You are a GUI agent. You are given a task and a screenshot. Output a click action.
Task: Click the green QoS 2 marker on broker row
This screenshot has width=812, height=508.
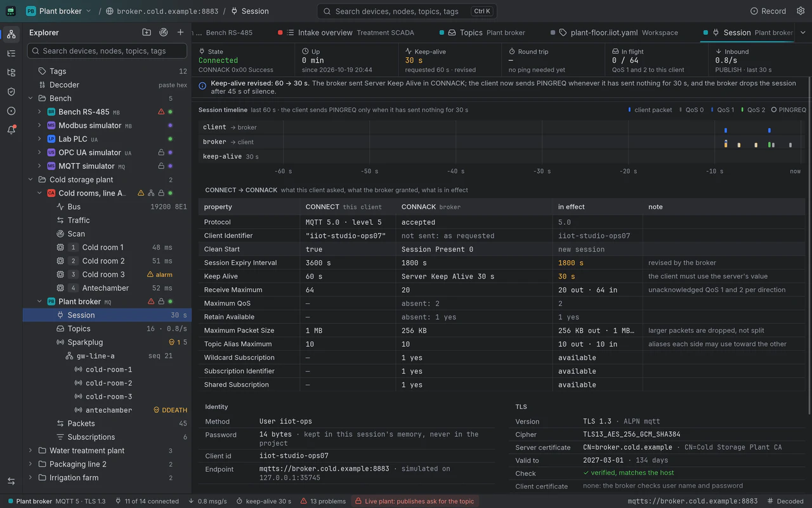tap(769, 145)
